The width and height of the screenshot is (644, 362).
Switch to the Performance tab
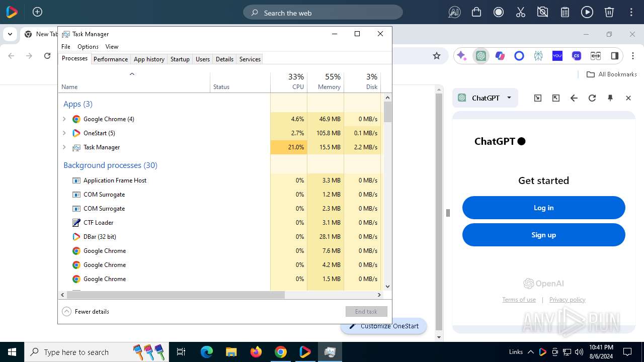(111, 59)
